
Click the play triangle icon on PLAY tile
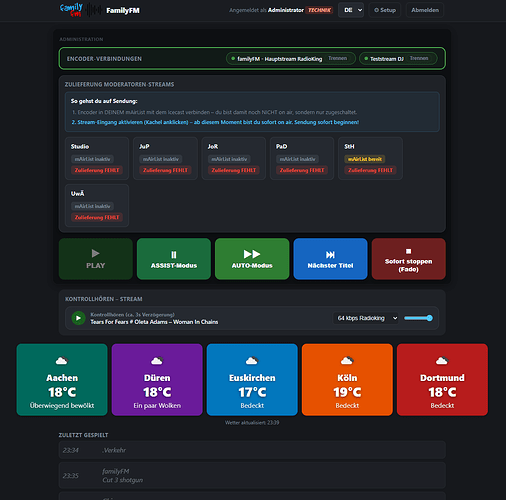(95, 253)
